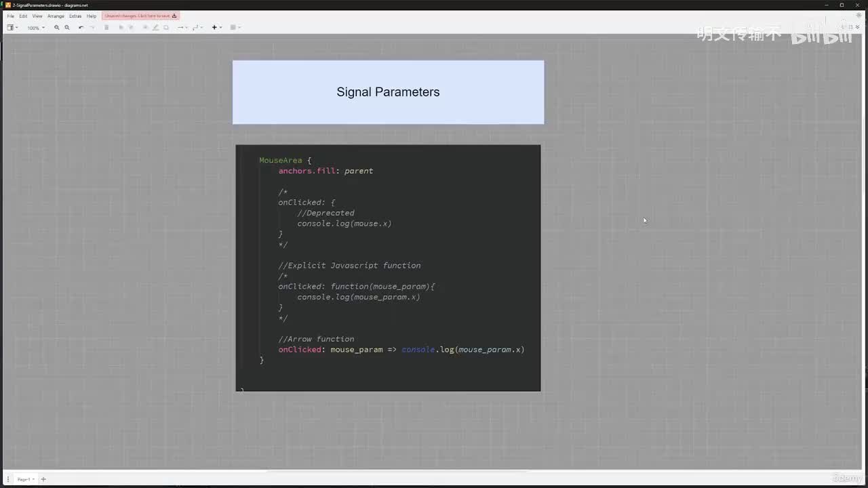868x488 pixels.
Task: Add a new page with plus icon
Action: click(43, 479)
